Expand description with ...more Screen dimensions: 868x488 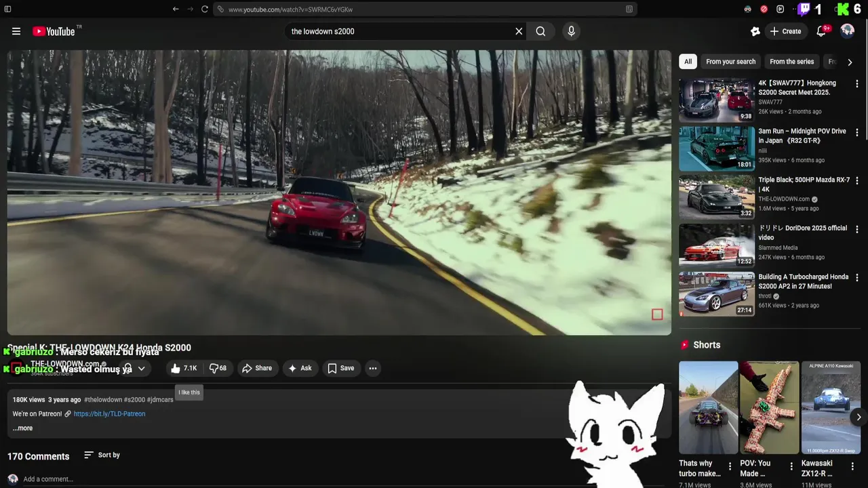coord(22,428)
